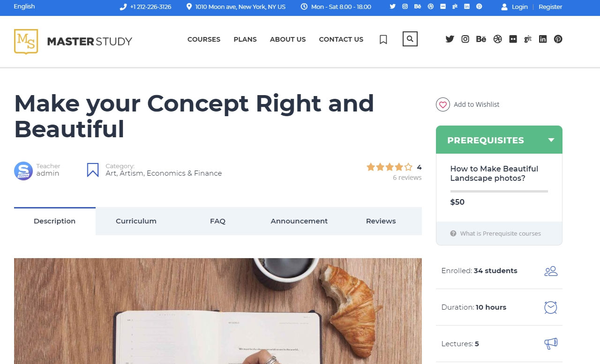
Task: Open Instagram icon in the main header
Action: click(465, 39)
